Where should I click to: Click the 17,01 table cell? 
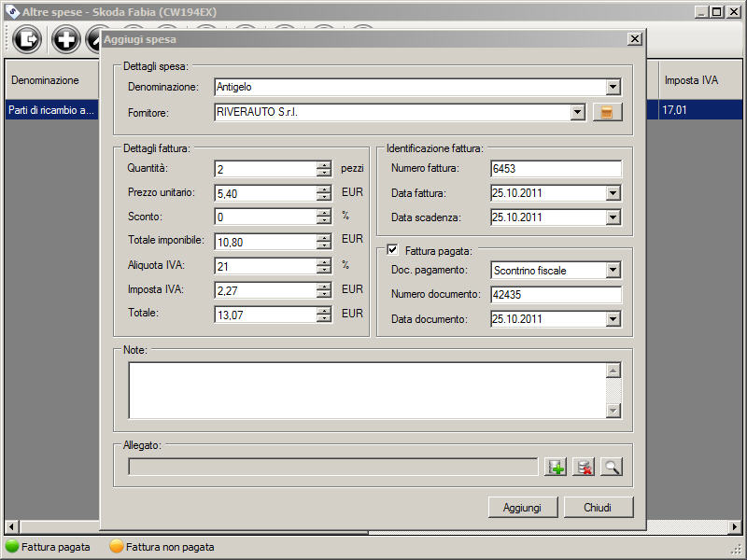point(701,110)
